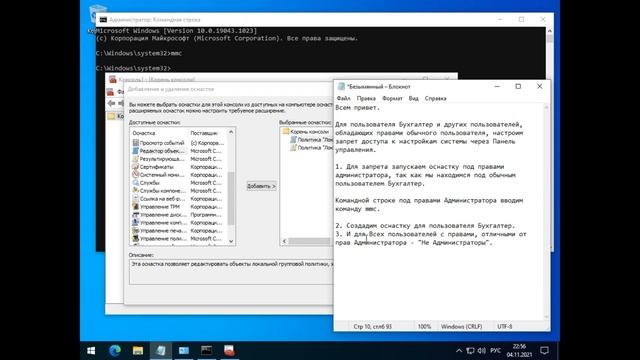Click the 'Всем привет.' line in Notepad
640x360 pixels.
(358, 108)
